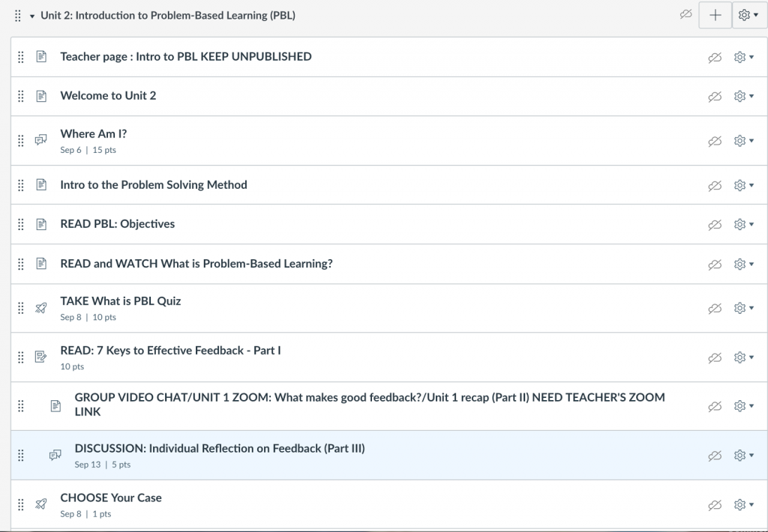The height and width of the screenshot is (532, 768).
Task: Grab drag handle for READ PBL: Objectives
Action: point(20,225)
